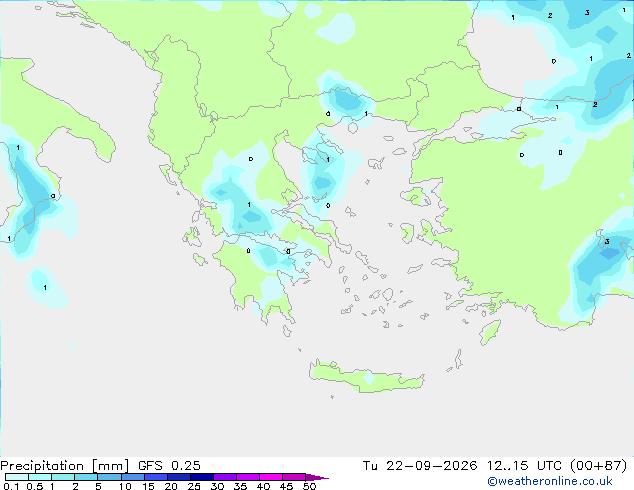Click the '3' value label over southeastern Turkey
634x490 pixels.
tap(607, 242)
